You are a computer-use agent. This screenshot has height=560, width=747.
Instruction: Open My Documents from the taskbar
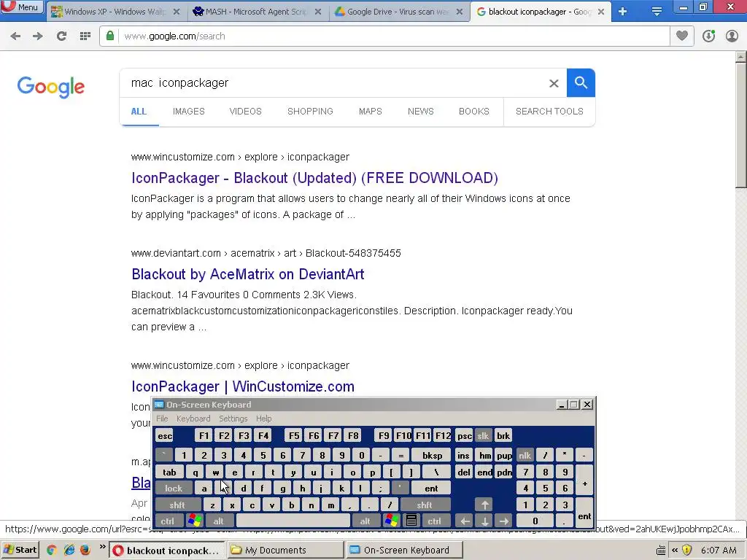[x=285, y=550]
